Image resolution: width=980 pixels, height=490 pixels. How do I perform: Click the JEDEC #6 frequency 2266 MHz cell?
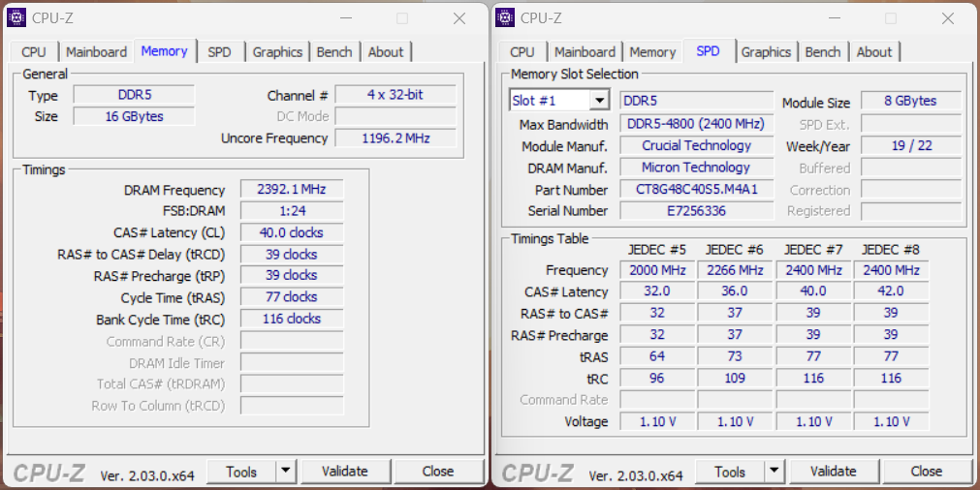point(735,270)
